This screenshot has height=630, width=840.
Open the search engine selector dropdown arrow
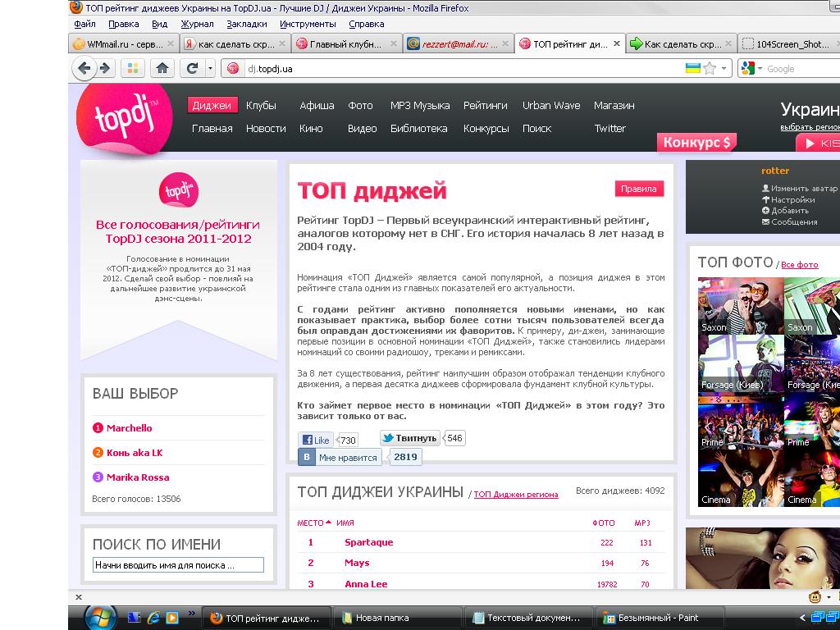(x=760, y=69)
